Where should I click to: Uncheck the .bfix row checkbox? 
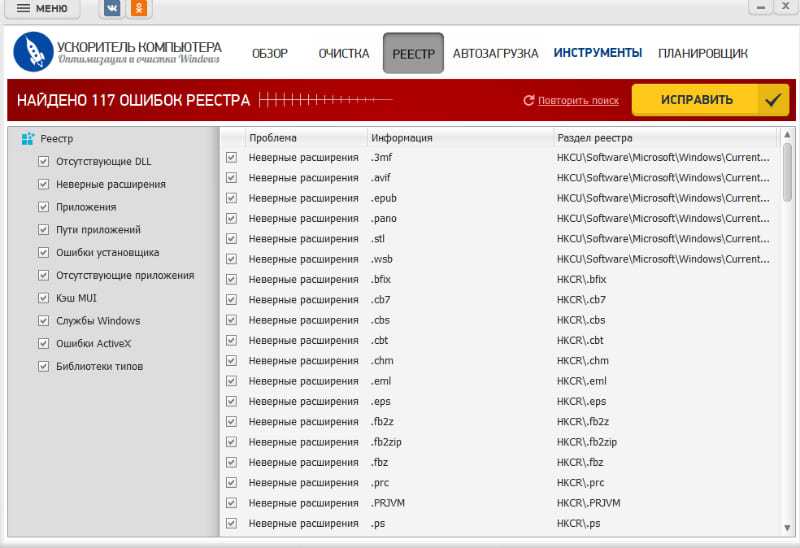point(232,280)
